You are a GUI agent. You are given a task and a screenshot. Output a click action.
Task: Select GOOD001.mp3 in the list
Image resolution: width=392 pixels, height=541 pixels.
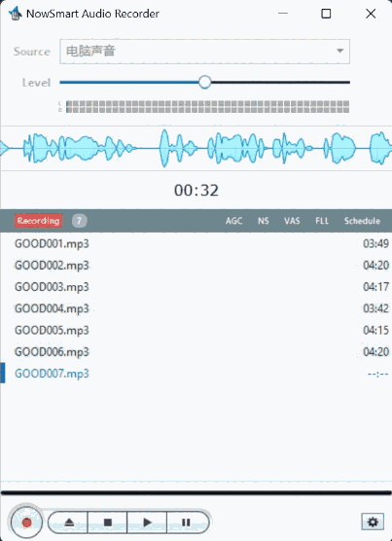pyautogui.click(x=196, y=243)
